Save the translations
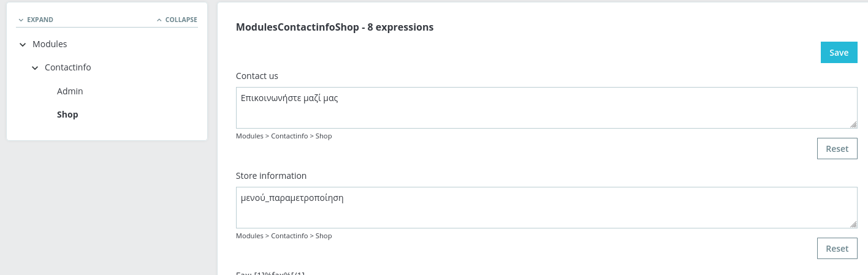 tap(839, 53)
